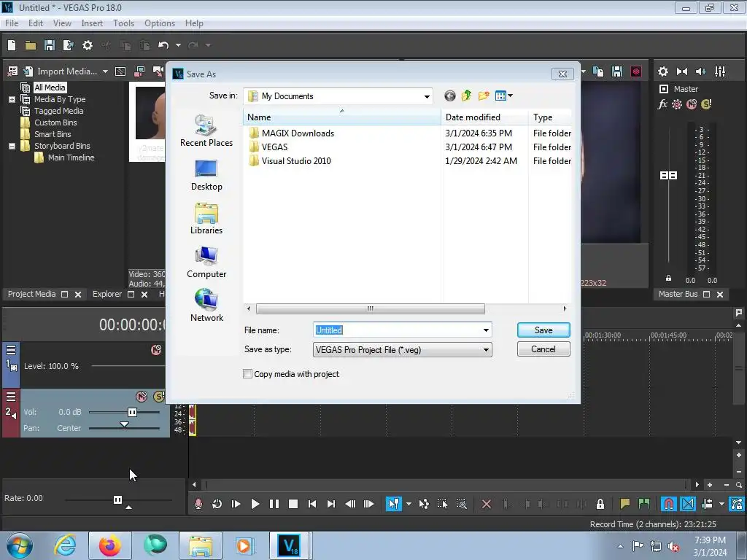Toggle Master Bus solo icon
This screenshot has height=560, width=747.
706,104
